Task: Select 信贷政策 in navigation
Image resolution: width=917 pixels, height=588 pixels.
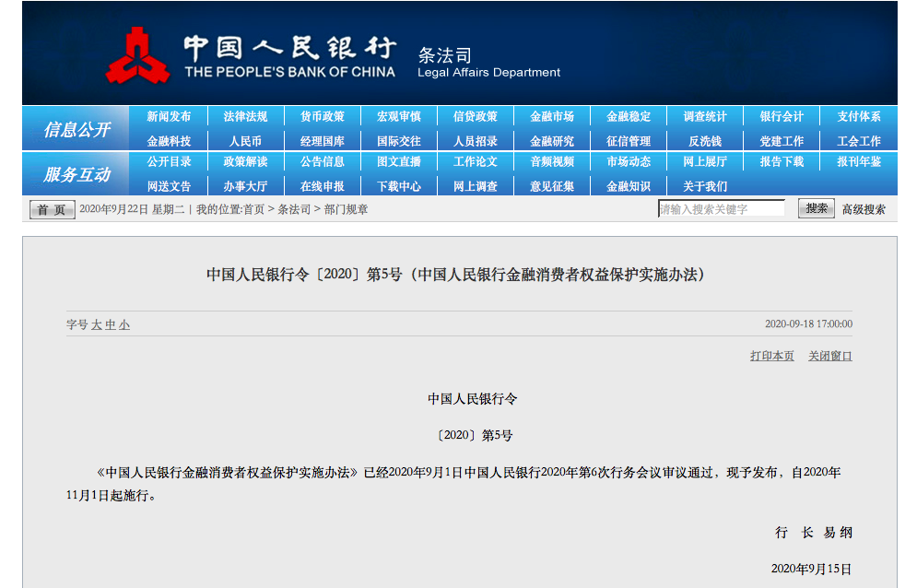Action: tap(476, 116)
